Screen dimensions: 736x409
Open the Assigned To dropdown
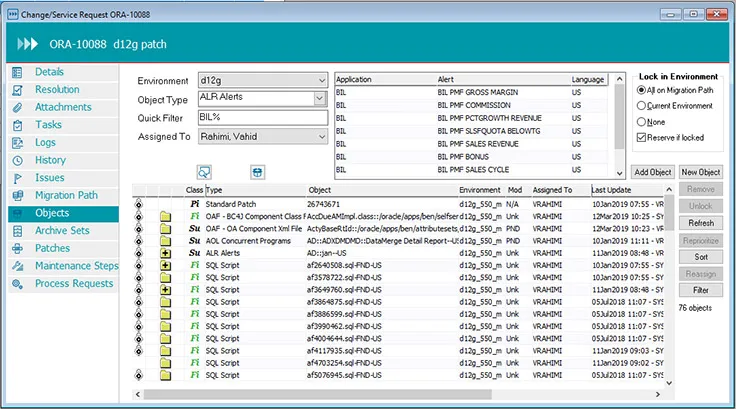click(320, 136)
